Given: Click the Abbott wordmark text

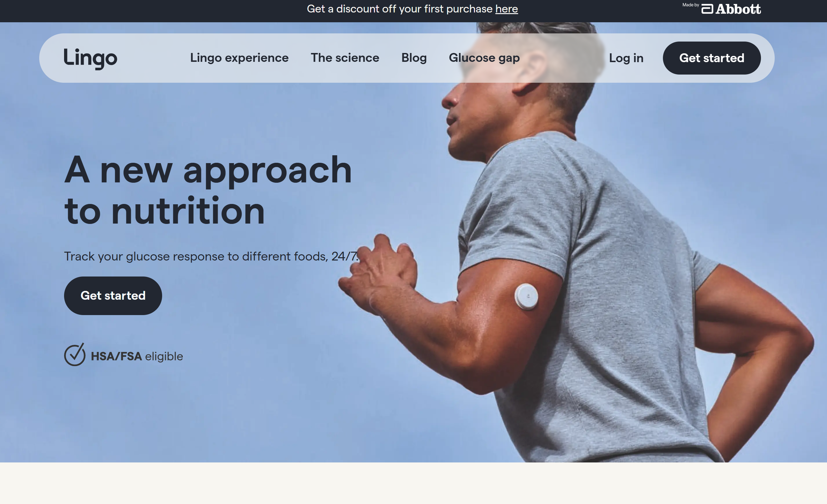Looking at the screenshot, I should tap(738, 9).
